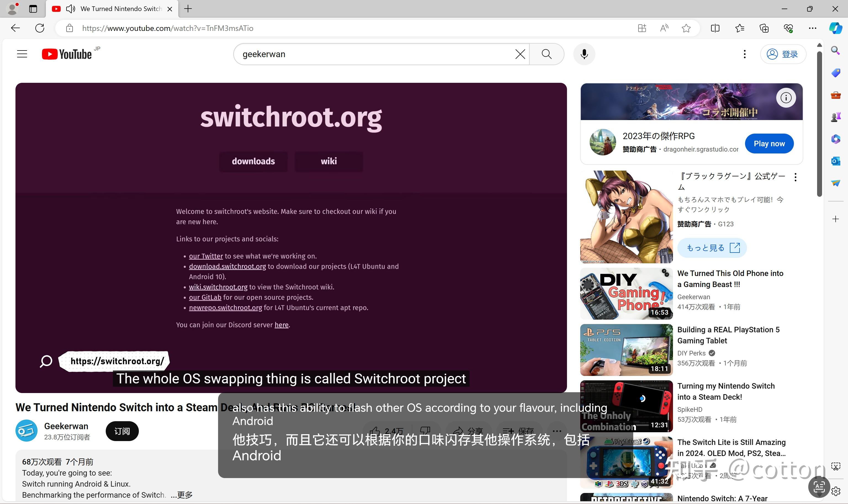
Task: Start voice search with microphone icon
Action: (x=584, y=54)
